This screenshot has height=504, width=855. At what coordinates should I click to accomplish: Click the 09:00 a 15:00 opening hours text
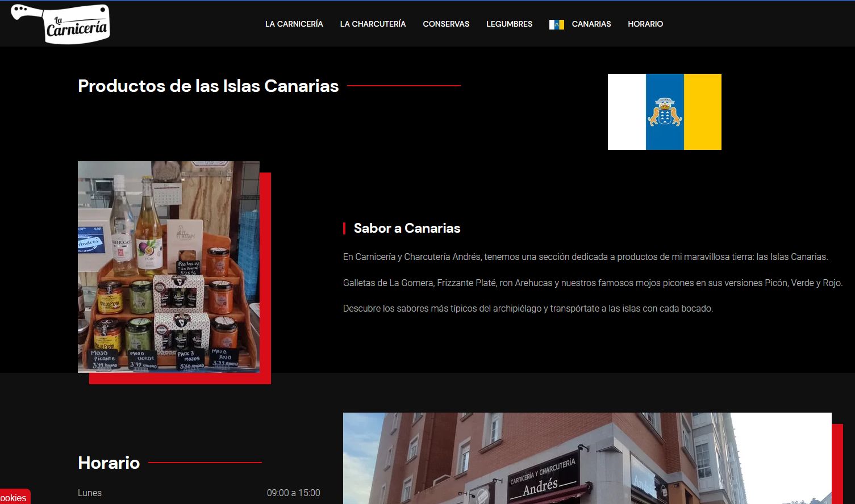(294, 493)
